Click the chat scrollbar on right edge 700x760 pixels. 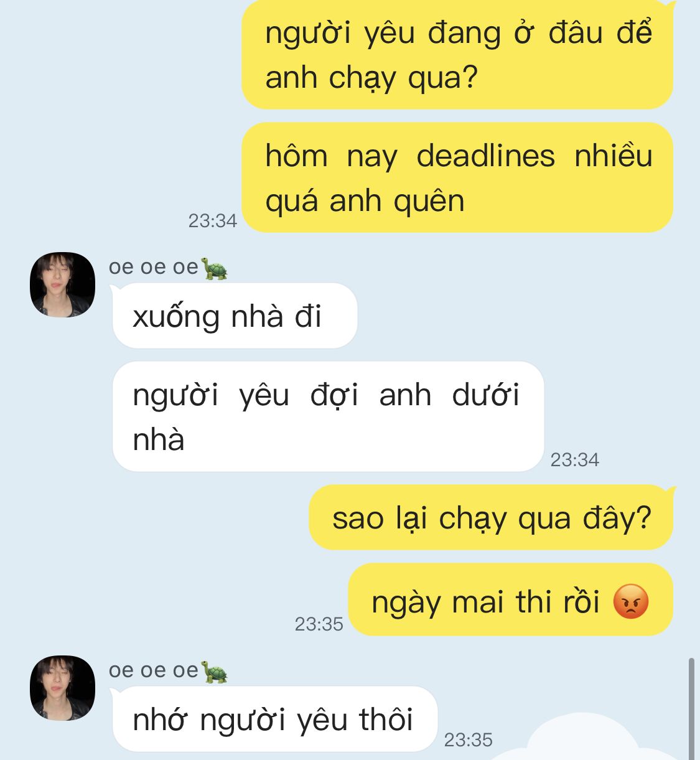coord(691,708)
